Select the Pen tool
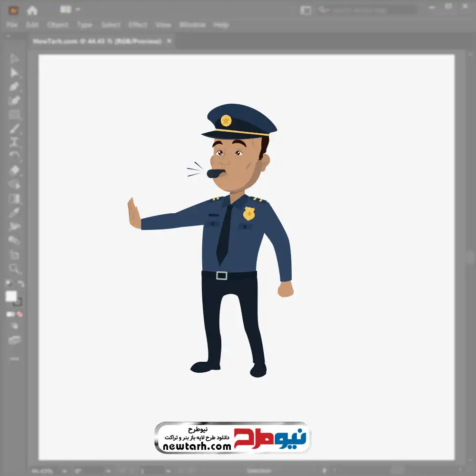Viewport: 476px width, 476px height. [x=14, y=87]
